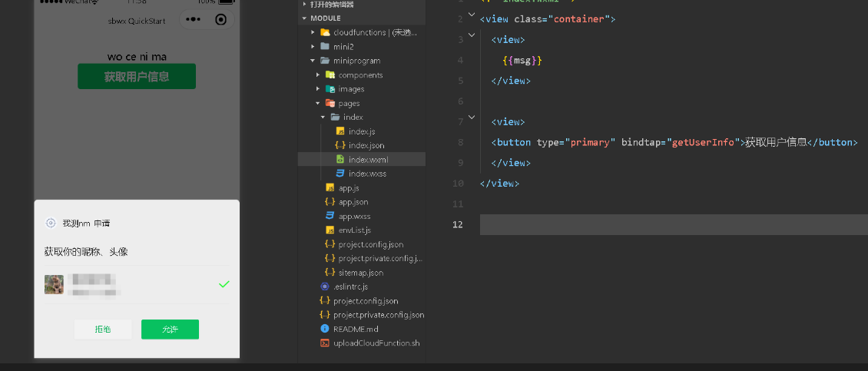Collapse the miniprogram folder arrow

(313, 61)
